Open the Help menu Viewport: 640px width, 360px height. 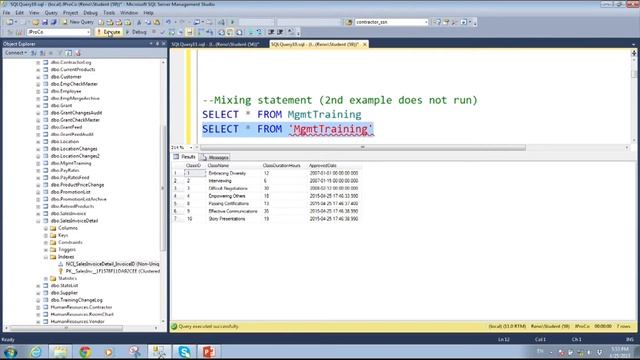pyautogui.click(x=148, y=13)
